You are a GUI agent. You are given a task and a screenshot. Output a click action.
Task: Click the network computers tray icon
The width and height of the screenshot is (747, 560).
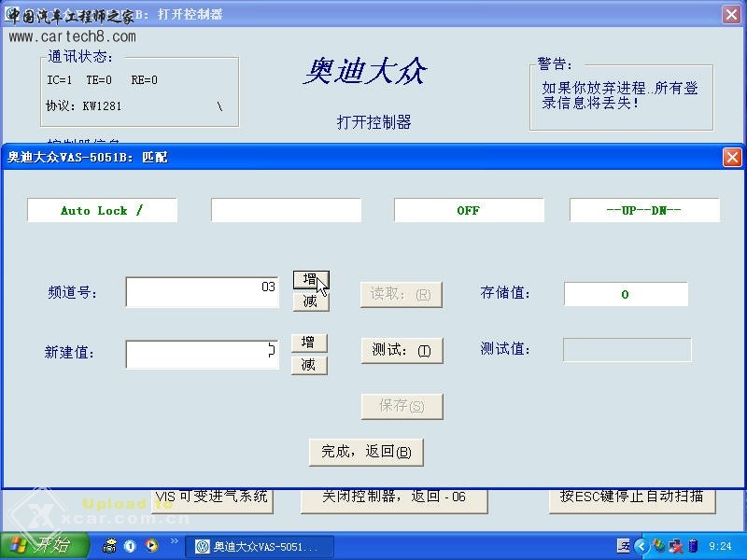point(676,546)
